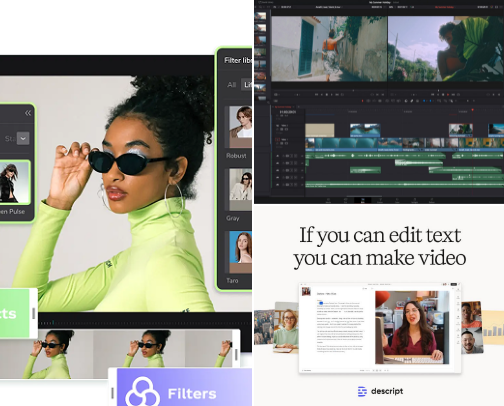Open source viewer zoom percentage dropdown
The height and width of the screenshot is (406, 504).
click(275, 7)
